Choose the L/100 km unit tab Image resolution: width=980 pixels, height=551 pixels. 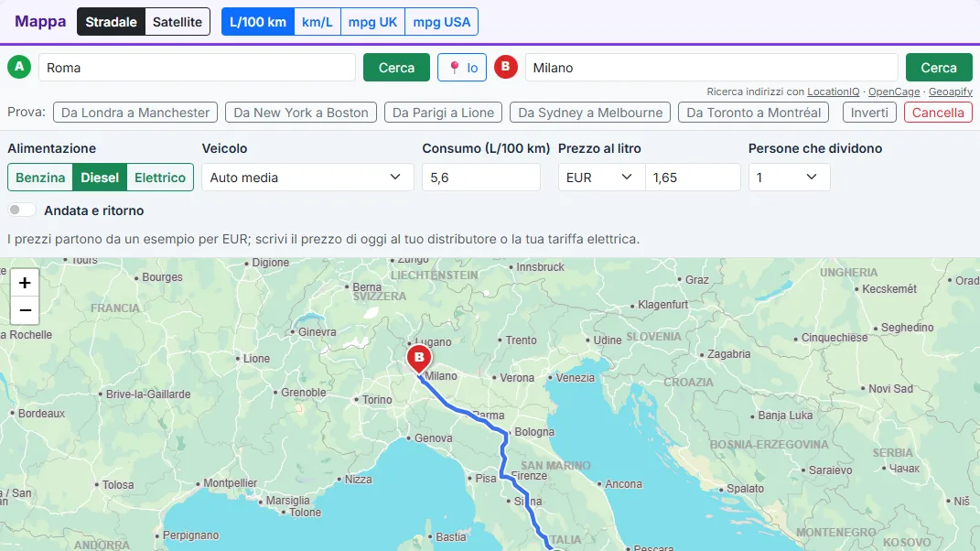pyautogui.click(x=258, y=22)
